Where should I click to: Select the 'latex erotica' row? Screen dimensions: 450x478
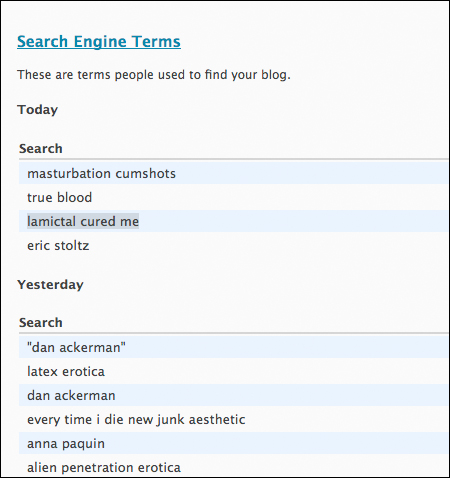[233, 371]
